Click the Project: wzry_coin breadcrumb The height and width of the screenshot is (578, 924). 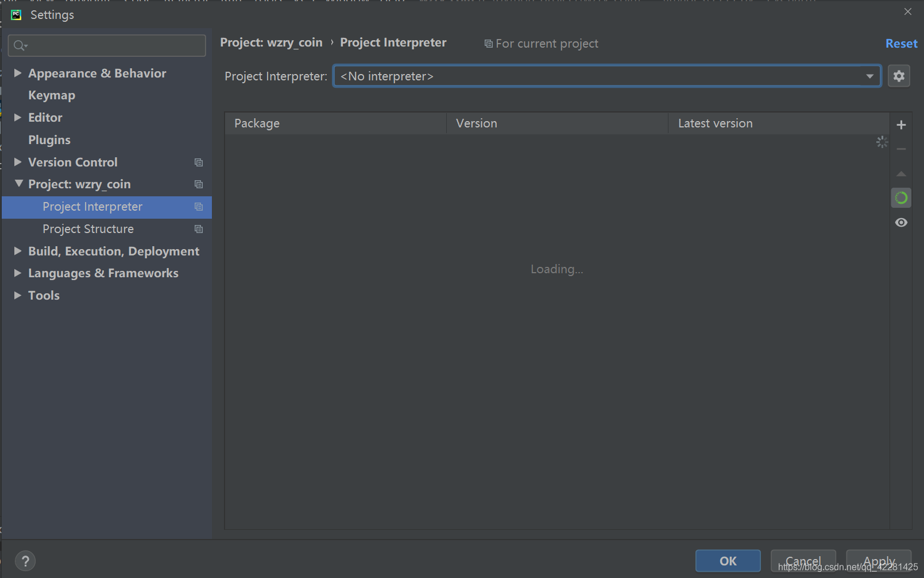tap(271, 42)
